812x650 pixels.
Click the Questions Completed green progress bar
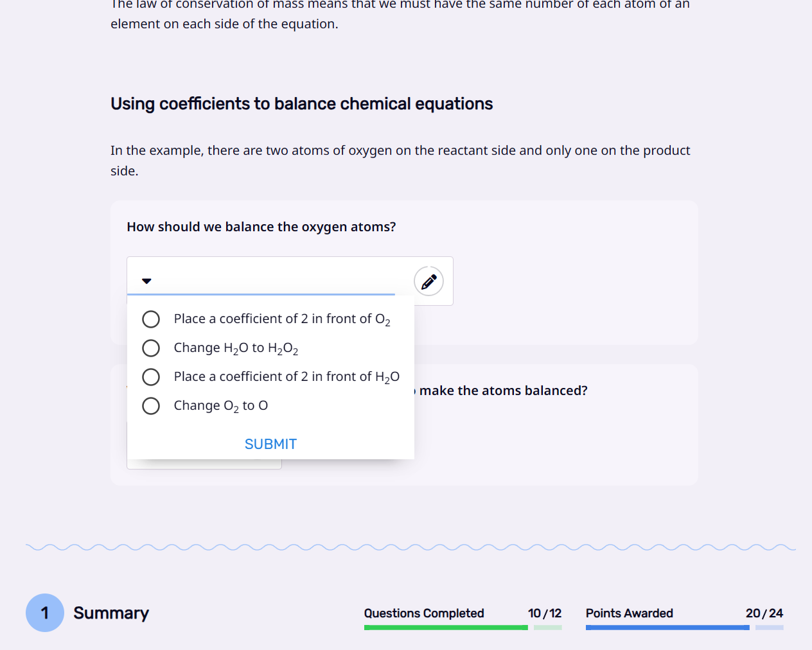point(463,628)
